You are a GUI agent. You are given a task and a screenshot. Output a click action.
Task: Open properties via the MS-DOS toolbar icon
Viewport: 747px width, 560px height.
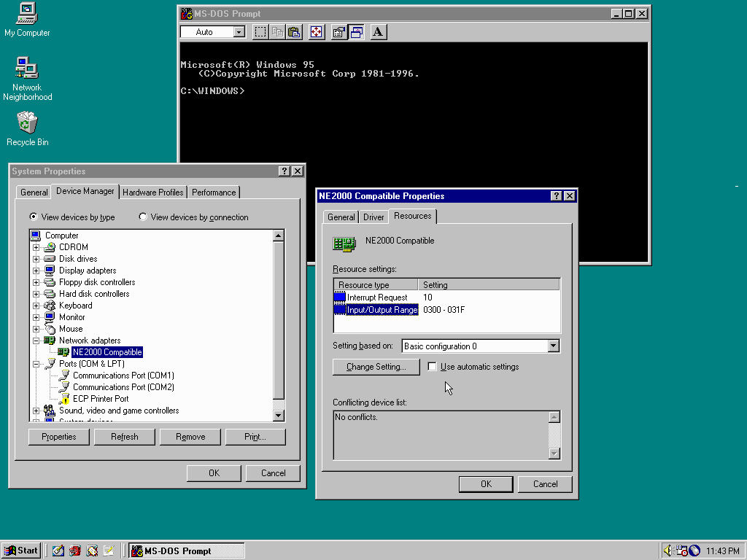(x=338, y=31)
